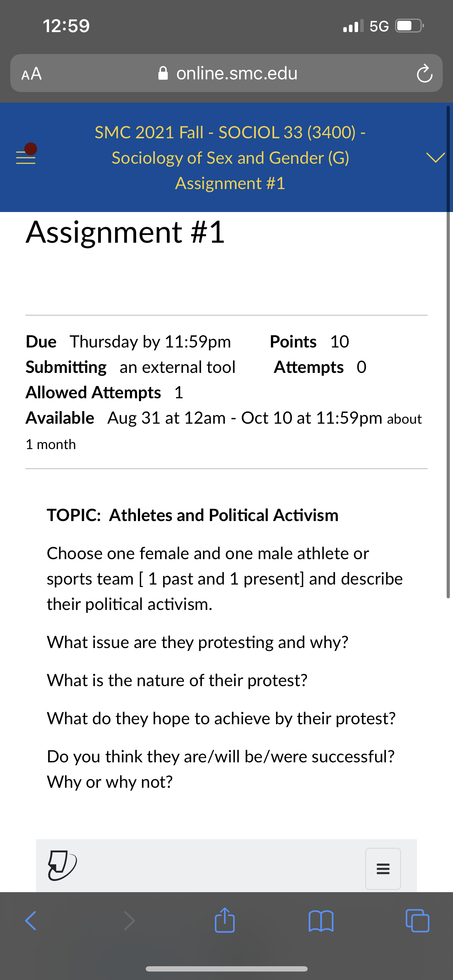Tap the Assignment #1 page title heading
This screenshot has height=980, width=453.
coord(126,232)
